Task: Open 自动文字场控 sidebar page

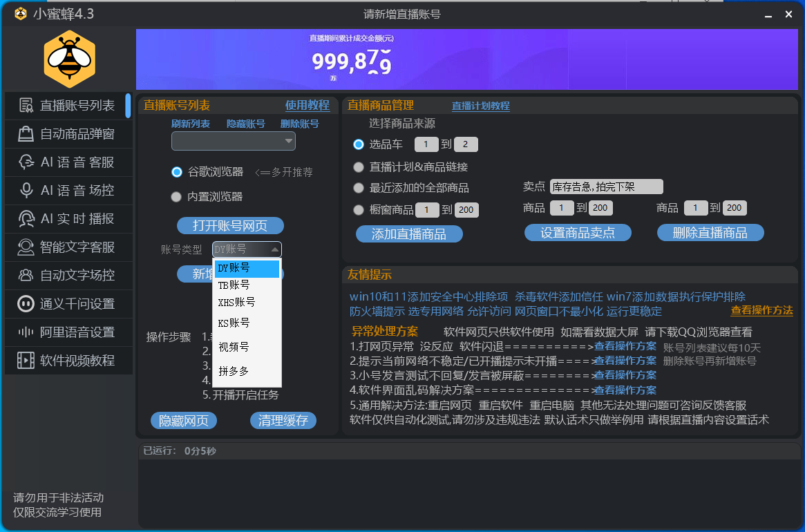Action: [x=69, y=275]
